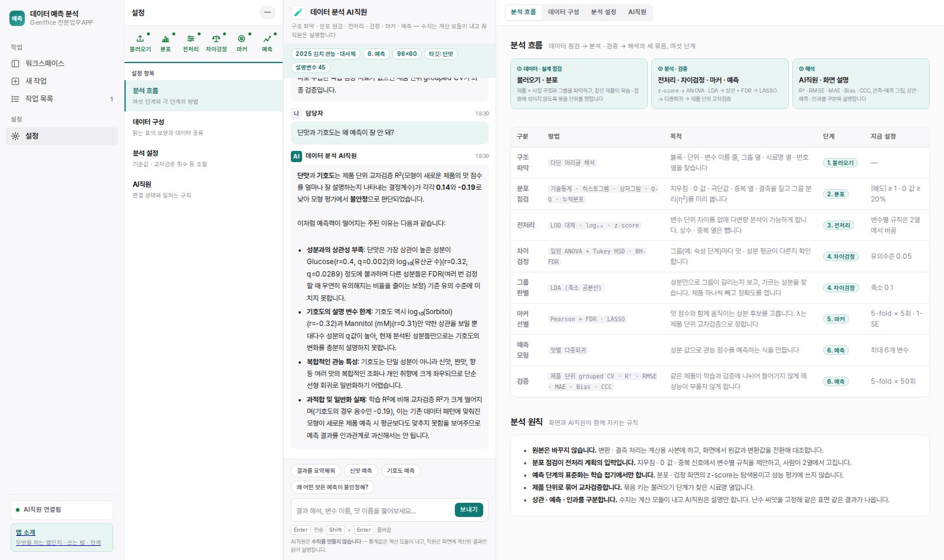The height and width of the screenshot is (560, 944).
Task: Switch to the 분석 설정 tab
Action: point(604,12)
